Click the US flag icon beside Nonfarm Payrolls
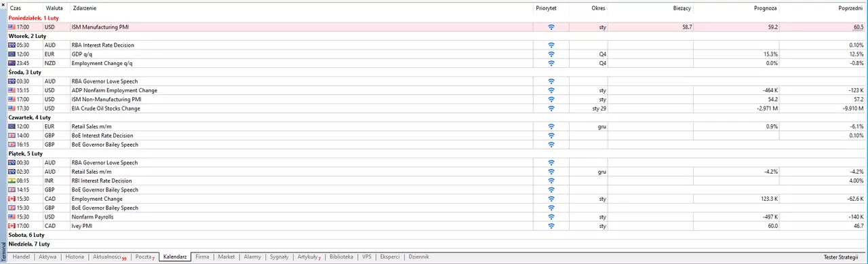The width and height of the screenshot is (868, 264). (x=12, y=217)
